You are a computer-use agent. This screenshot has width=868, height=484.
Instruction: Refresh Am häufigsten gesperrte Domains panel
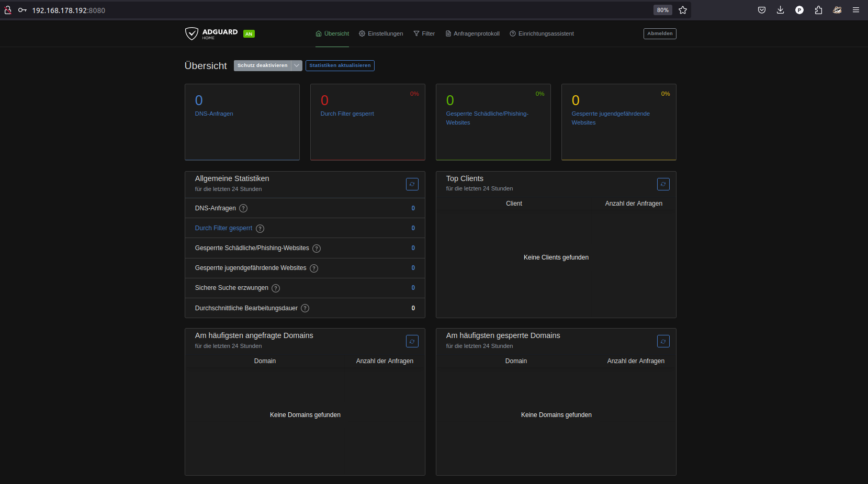(x=663, y=342)
